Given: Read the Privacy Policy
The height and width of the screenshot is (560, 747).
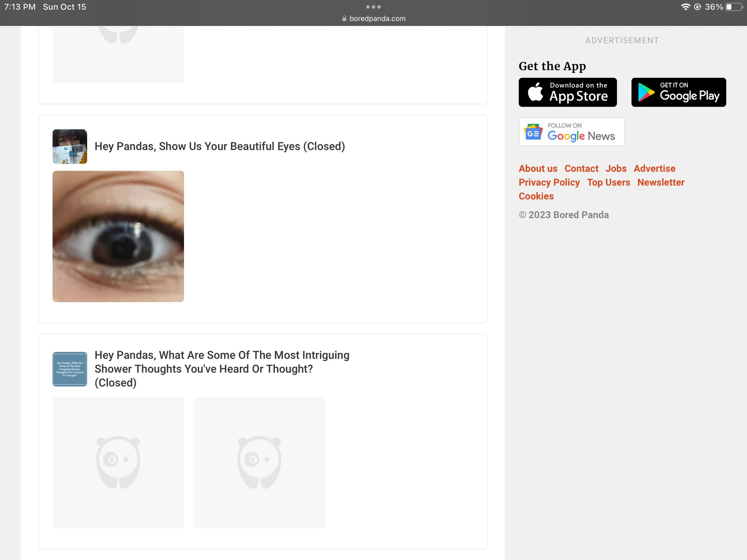Looking at the screenshot, I should point(549,182).
